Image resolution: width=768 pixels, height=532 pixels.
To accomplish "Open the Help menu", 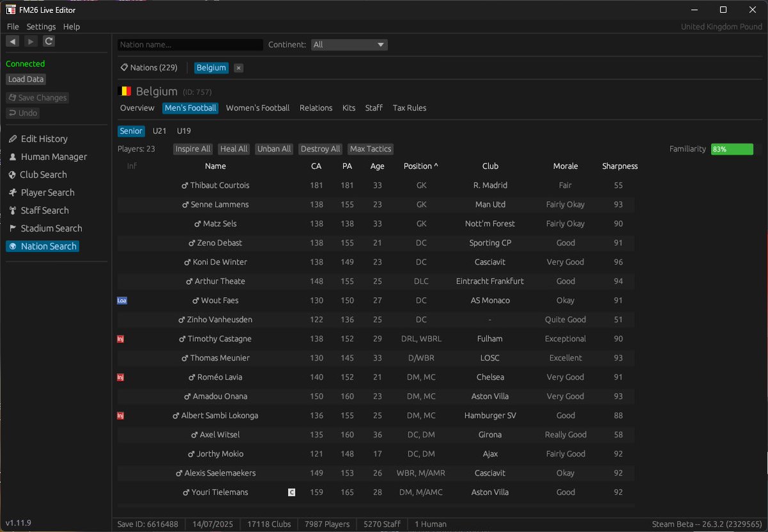I will pyautogui.click(x=72, y=27).
